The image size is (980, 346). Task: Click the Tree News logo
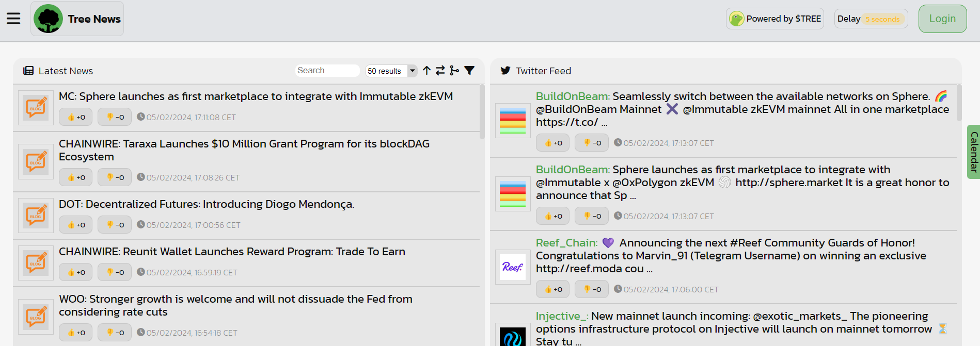(x=48, y=19)
